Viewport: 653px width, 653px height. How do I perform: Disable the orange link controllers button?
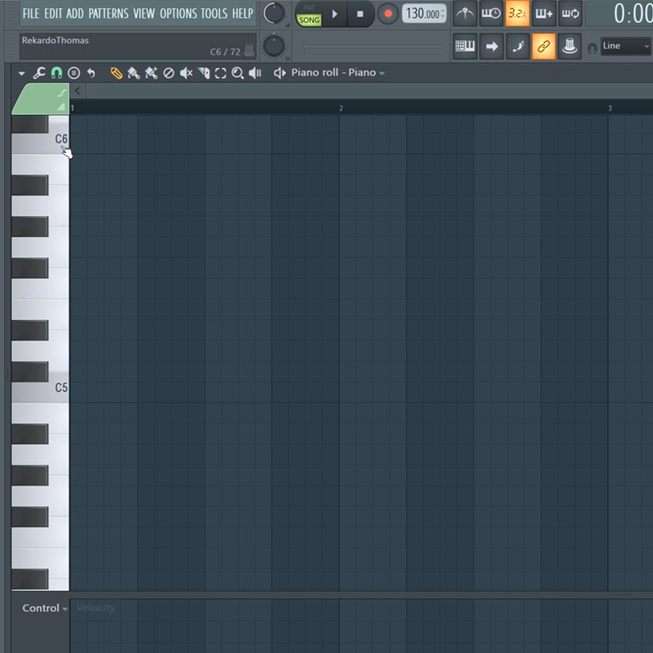click(543, 46)
